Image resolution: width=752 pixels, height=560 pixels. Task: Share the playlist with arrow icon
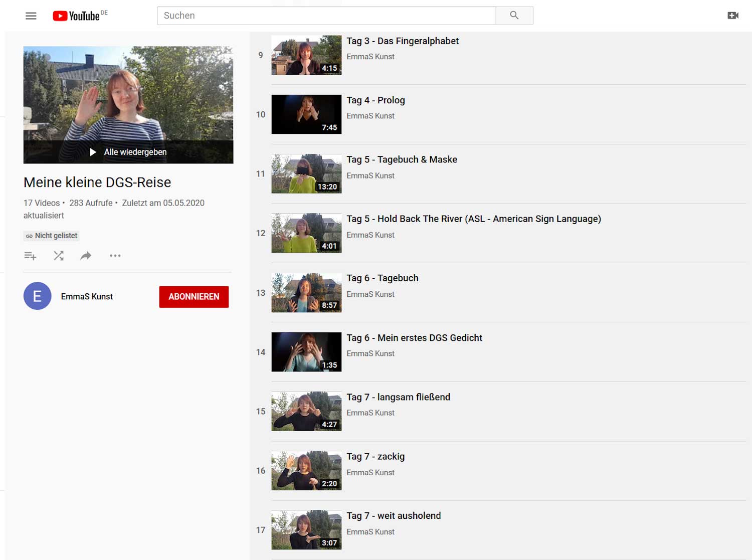pyautogui.click(x=86, y=256)
